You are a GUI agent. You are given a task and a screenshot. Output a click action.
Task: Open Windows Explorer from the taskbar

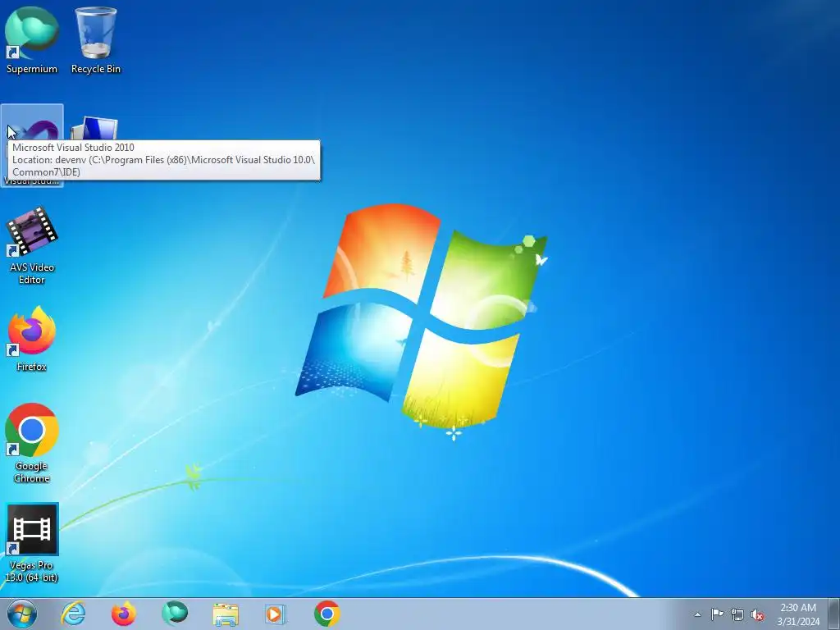point(226,614)
